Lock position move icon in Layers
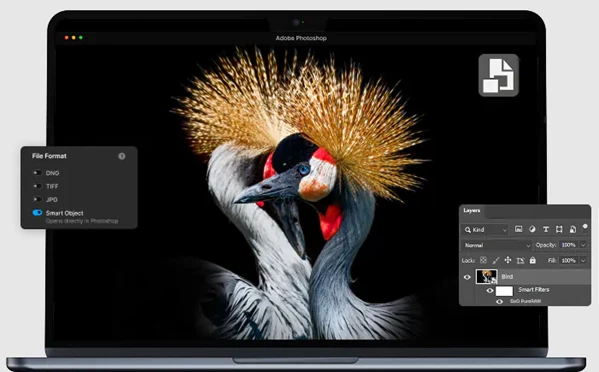 coord(508,260)
